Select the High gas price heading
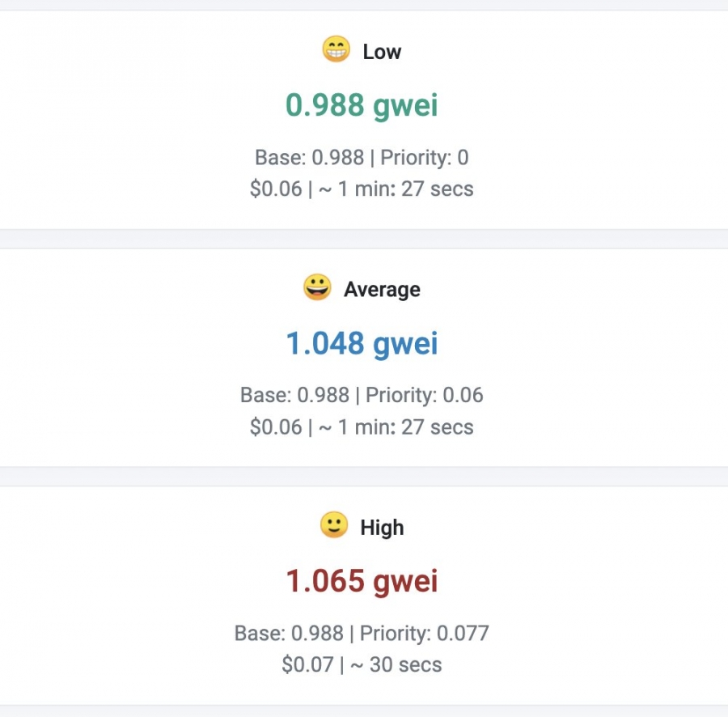The image size is (728, 717). tap(382, 528)
